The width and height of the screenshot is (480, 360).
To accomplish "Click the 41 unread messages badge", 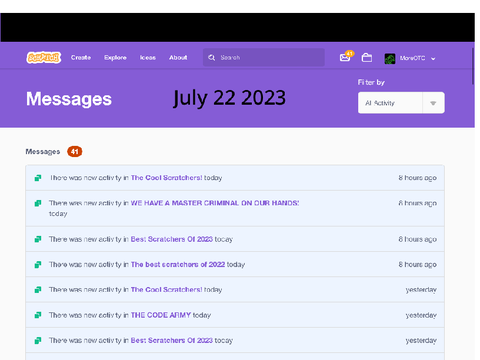I will tap(75, 152).
